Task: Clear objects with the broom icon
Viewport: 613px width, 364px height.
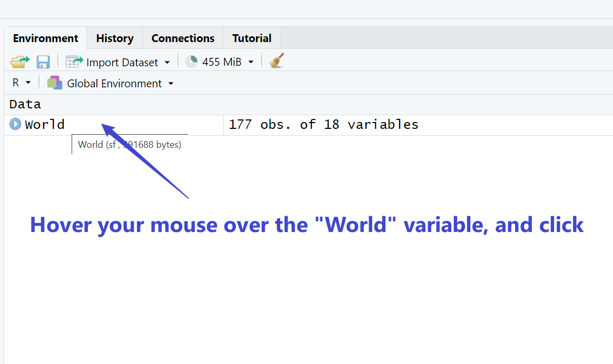Action: 276,61
